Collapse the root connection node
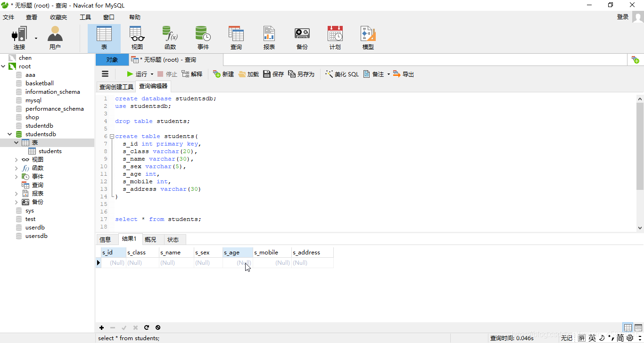 coord(4,66)
